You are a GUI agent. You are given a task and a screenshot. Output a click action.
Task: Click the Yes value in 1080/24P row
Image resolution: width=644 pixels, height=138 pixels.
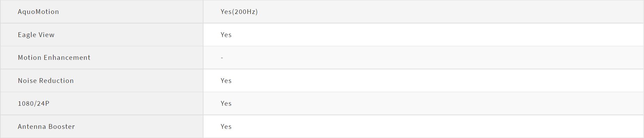226,103
